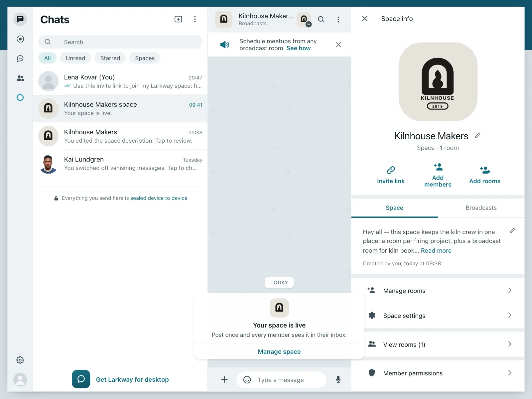This screenshot has width=532, height=399.
Task: Select the Spaces filter chip
Action: pos(145,58)
